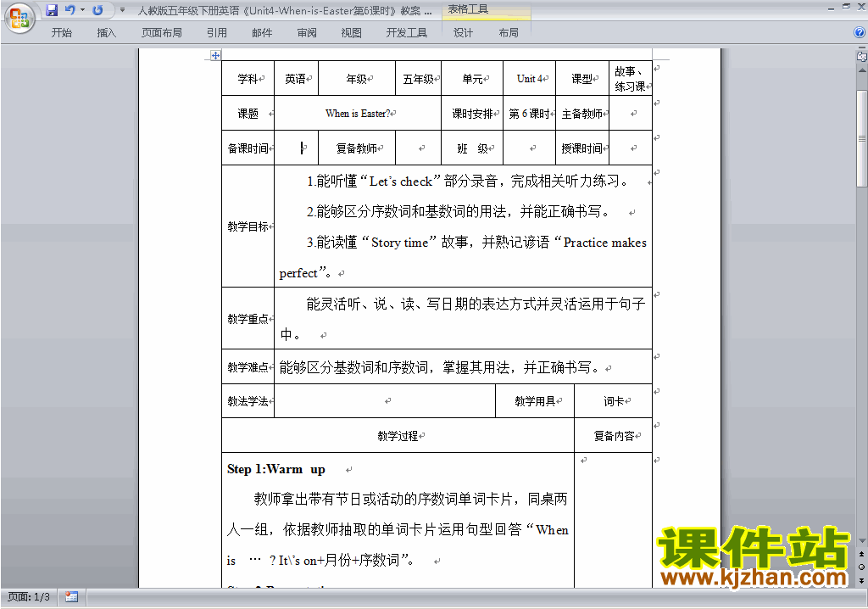Viewport: 868px width, 609px height.
Task: Save the document with the floppy icon
Action: (x=52, y=10)
